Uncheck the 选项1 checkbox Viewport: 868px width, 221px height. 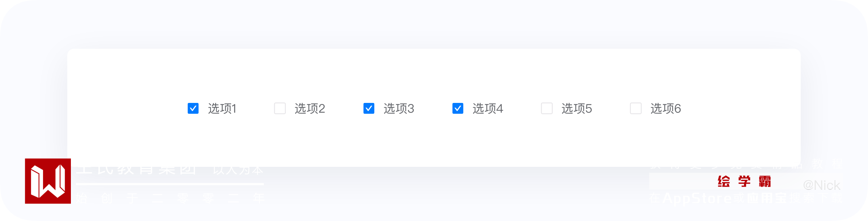click(x=193, y=108)
